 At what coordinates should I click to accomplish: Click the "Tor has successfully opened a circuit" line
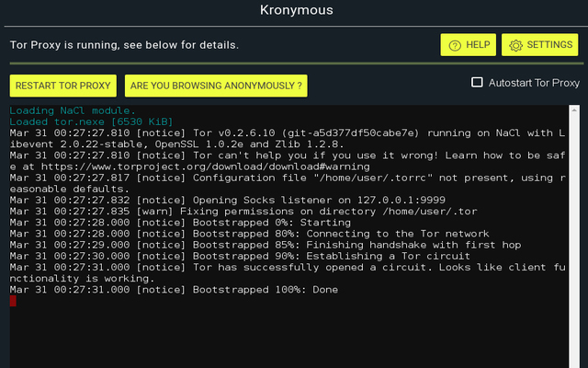[x=288, y=273]
